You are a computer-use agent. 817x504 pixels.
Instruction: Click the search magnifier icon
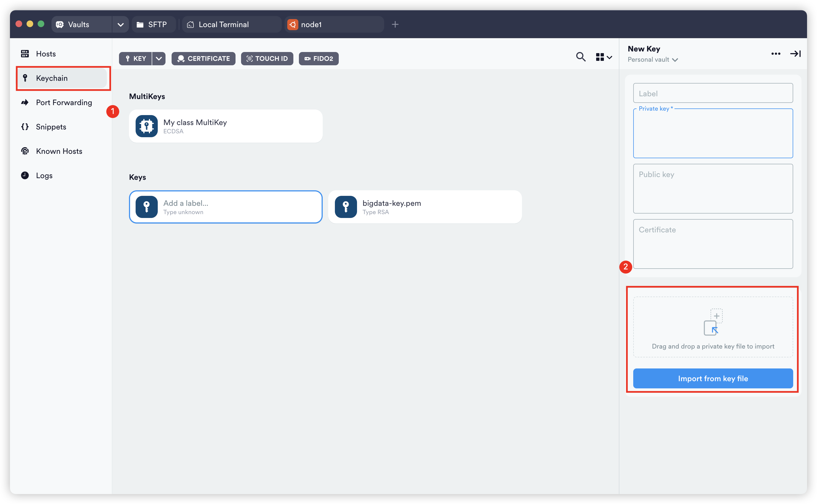tap(581, 57)
